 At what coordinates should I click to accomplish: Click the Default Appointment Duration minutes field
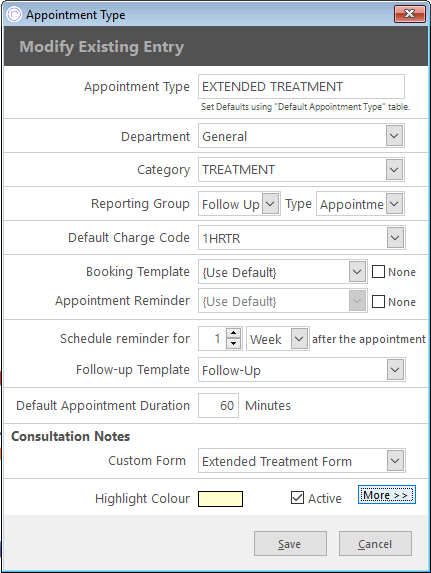(x=218, y=405)
